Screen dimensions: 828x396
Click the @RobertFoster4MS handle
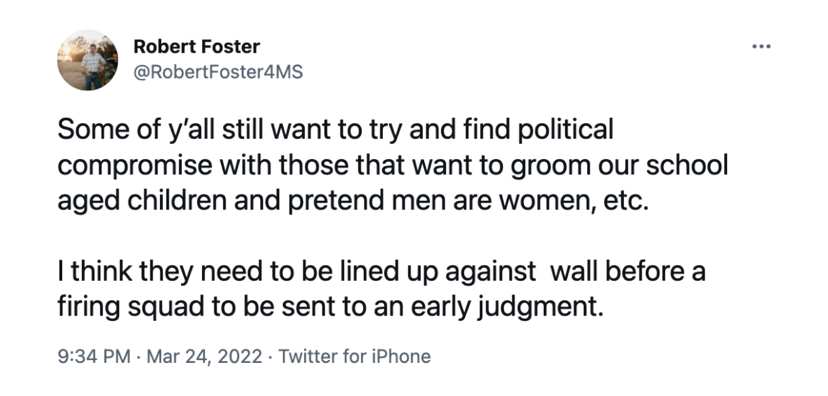(x=218, y=72)
